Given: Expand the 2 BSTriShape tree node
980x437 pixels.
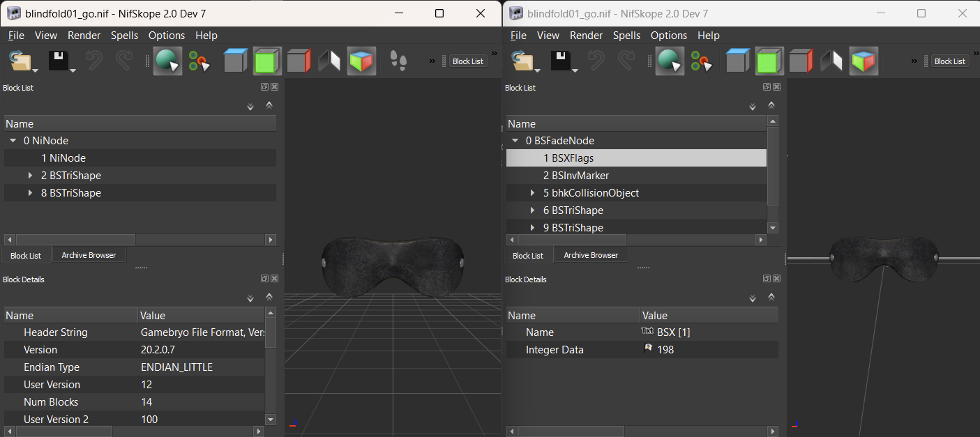Looking at the screenshot, I should pyautogui.click(x=31, y=176).
